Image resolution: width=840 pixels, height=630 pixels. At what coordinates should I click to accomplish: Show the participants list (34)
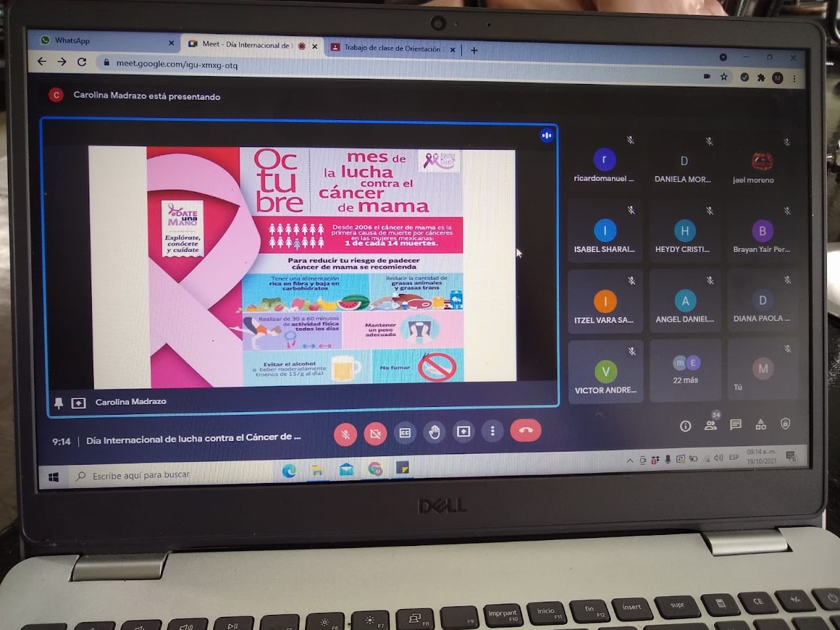[711, 425]
